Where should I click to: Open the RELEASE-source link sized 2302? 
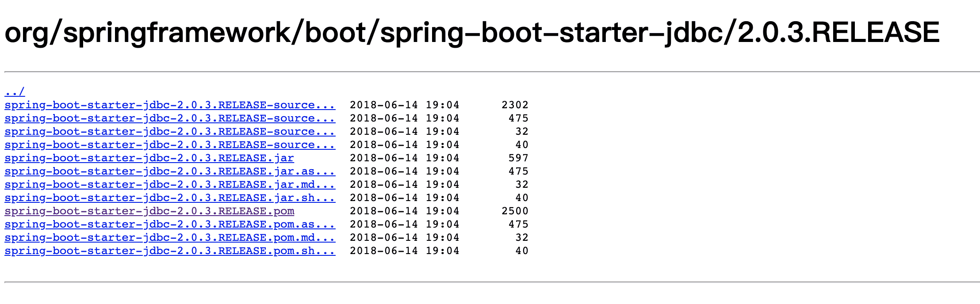169,105
